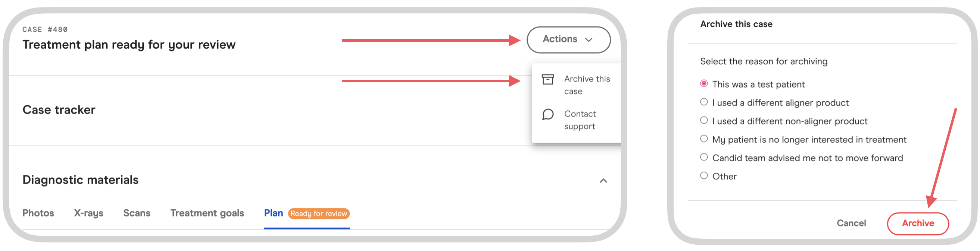Select 'This was a test patient' radio
Viewport: 980px width, 251px height.
click(x=704, y=83)
